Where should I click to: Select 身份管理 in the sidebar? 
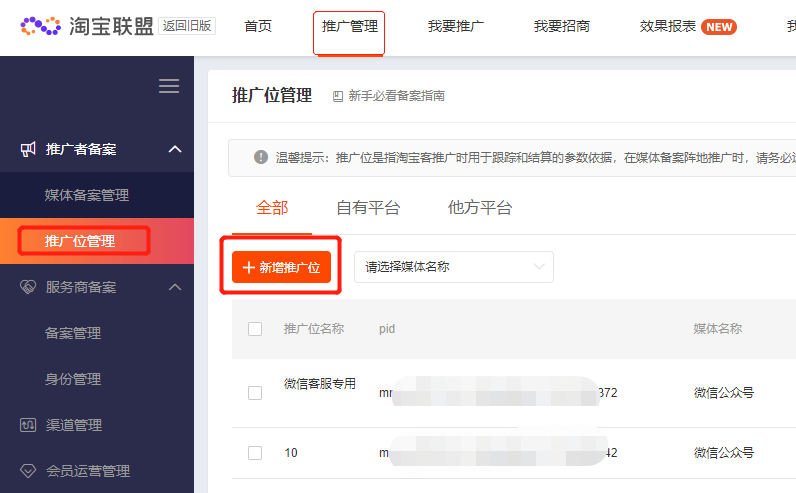click(73, 379)
